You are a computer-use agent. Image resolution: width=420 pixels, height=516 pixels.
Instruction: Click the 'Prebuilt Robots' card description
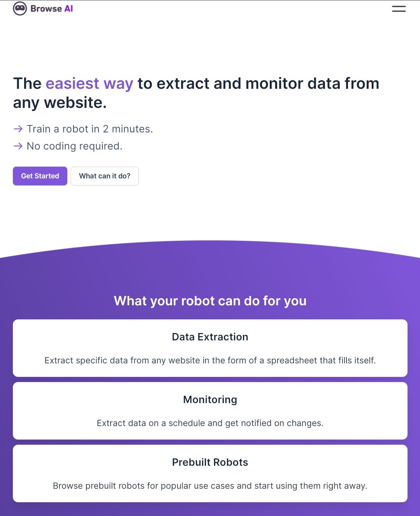(x=210, y=486)
